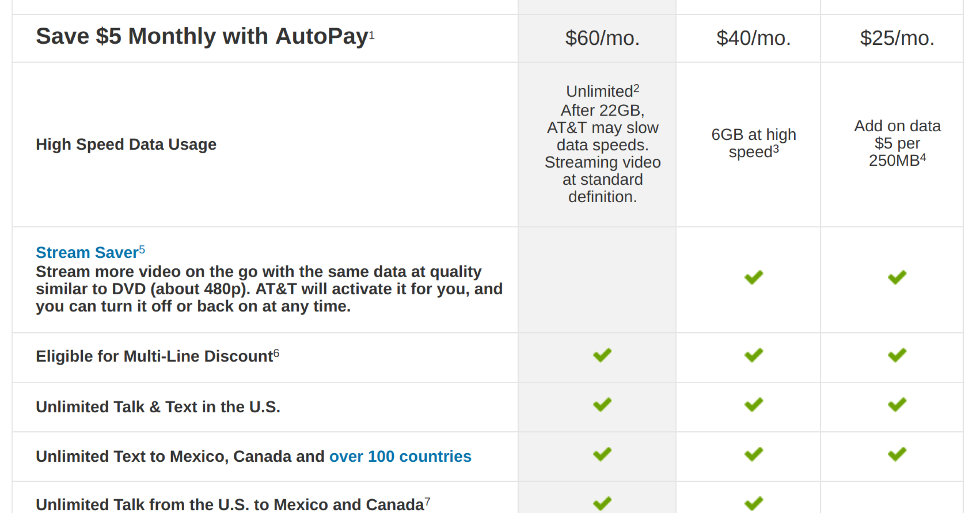
Task: Click Unlimited Text to Mexico checkmark for $25/mo.
Action: coord(897,454)
